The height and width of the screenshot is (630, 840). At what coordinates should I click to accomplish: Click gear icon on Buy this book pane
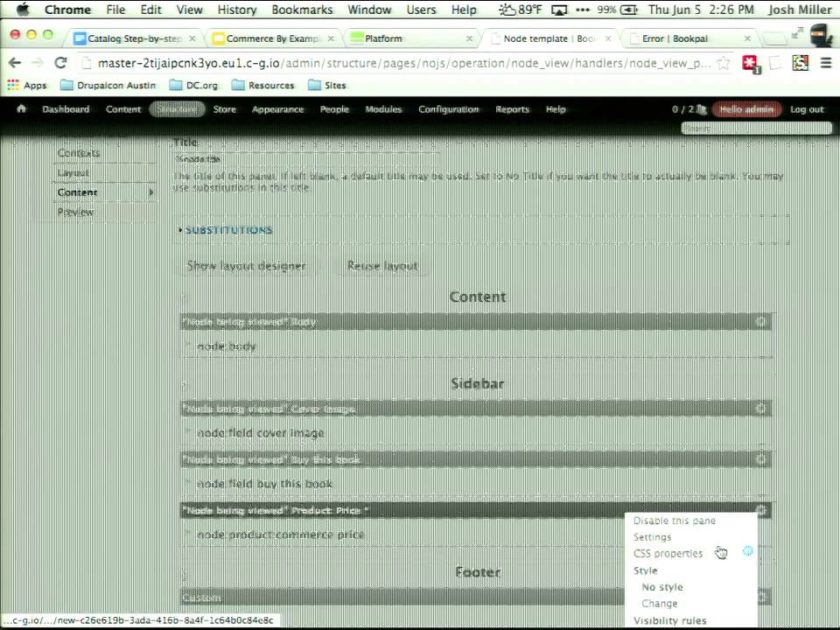click(x=760, y=459)
